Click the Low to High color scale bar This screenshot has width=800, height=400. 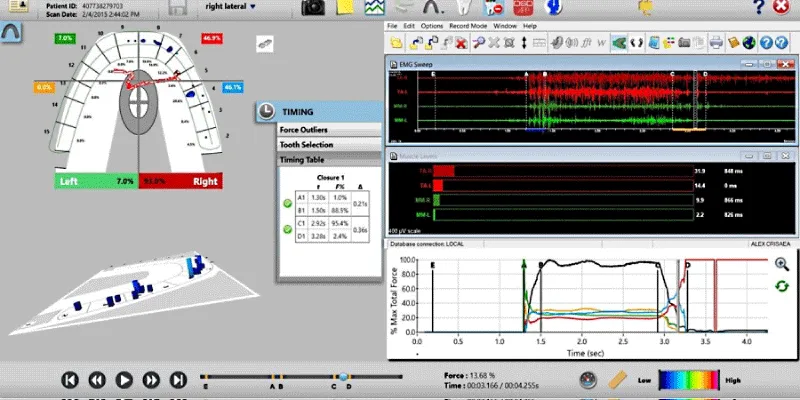(x=689, y=380)
